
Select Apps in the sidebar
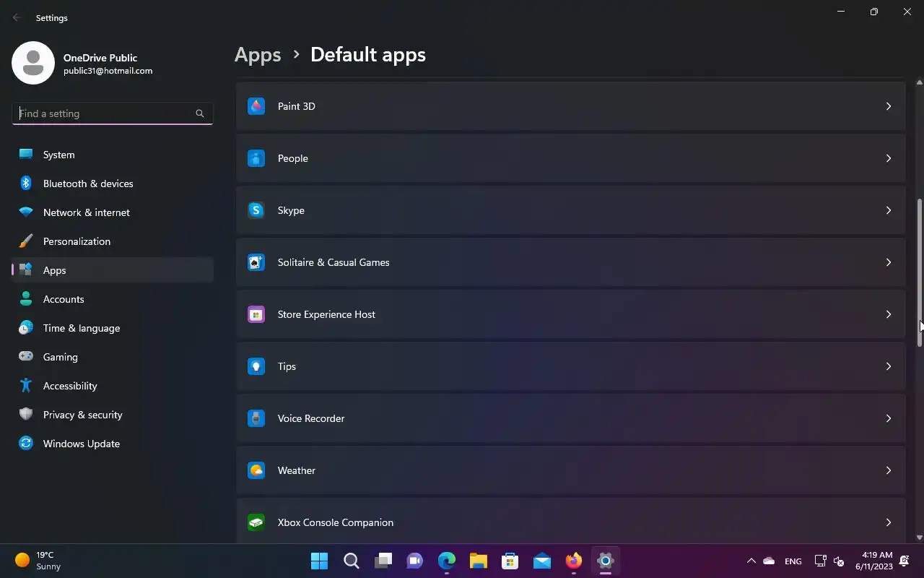point(113,270)
